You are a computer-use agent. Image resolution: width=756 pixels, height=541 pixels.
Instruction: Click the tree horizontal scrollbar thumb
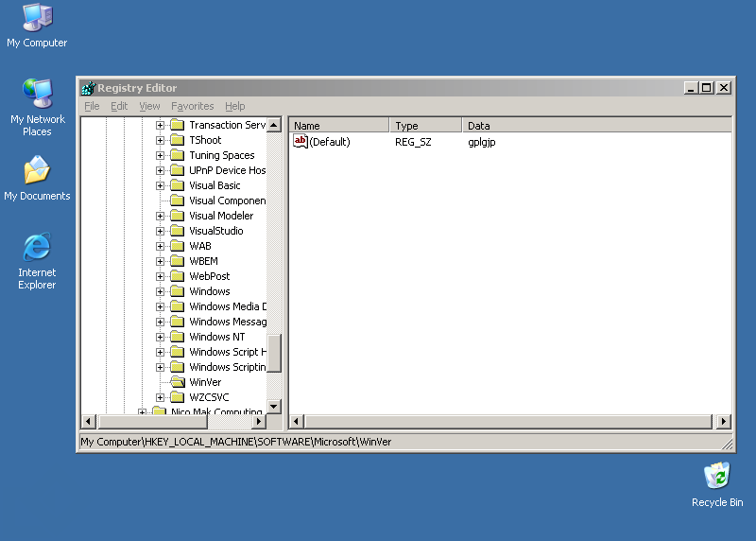click(152, 421)
